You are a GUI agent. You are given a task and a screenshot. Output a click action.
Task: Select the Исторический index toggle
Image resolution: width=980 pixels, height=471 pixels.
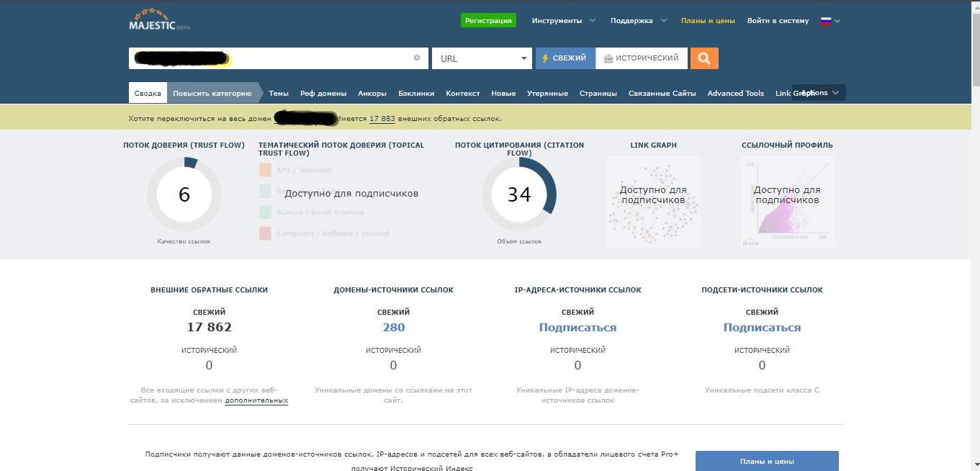click(641, 58)
